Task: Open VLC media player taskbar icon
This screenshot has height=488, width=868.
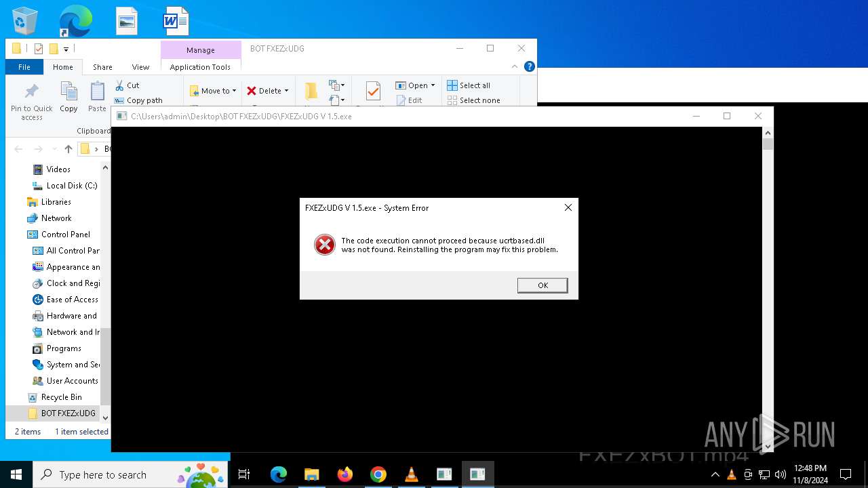Action: (412, 474)
